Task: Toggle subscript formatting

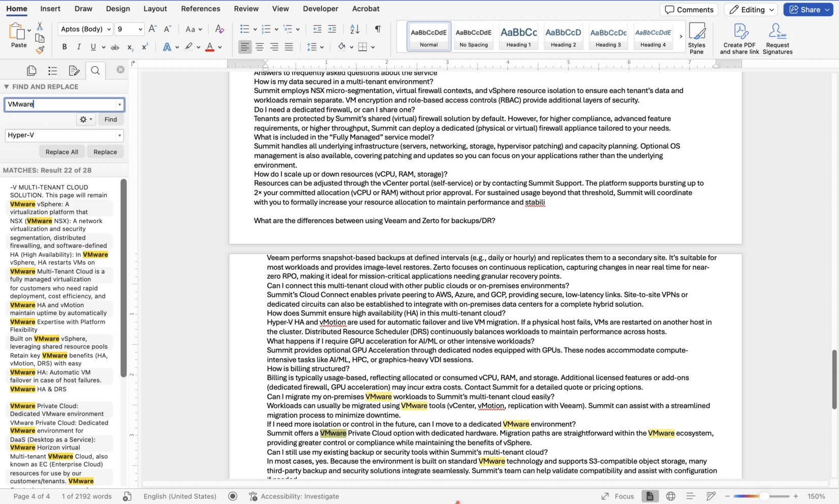Action: tap(130, 47)
